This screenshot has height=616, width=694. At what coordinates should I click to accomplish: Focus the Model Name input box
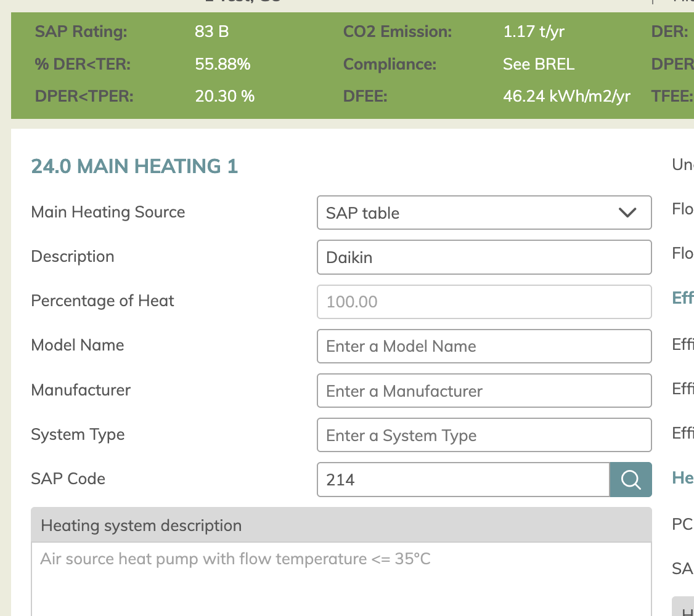tap(484, 346)
